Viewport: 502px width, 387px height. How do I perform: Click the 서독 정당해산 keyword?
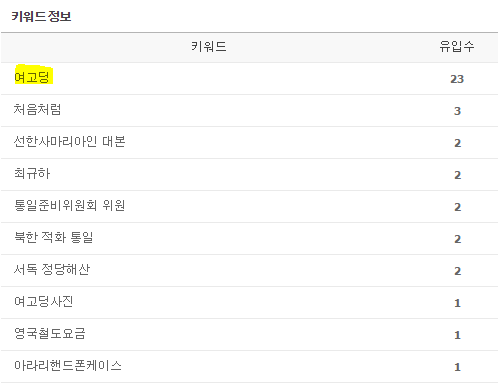point(52,269)
